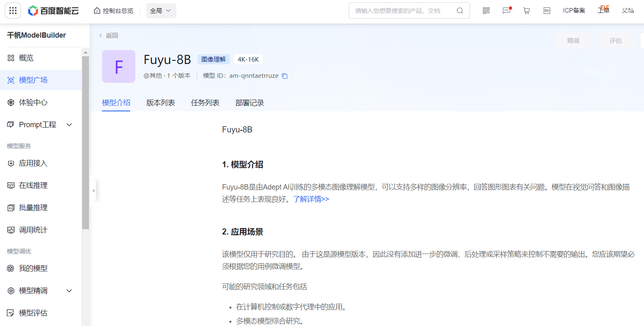Viewport: 644px width, 326px height.
Task: Click the 图像理解 tag
Action: 214,60
